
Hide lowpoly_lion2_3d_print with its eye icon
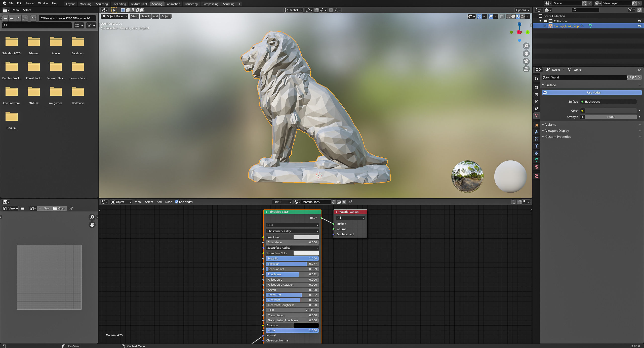(x=639, y=26)
